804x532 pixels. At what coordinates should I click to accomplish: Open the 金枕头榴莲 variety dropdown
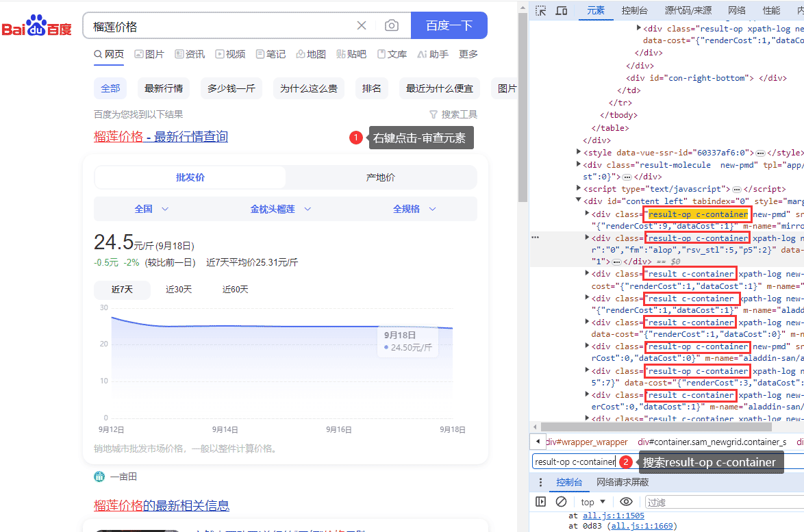[281, 209]
